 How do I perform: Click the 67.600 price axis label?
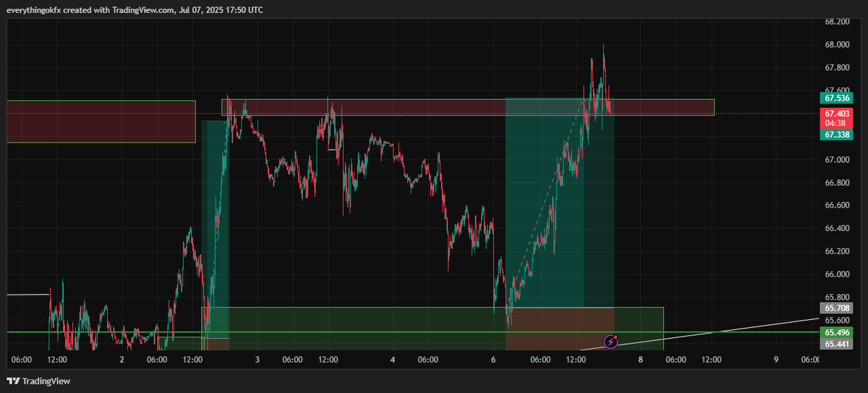pos(837,90)
